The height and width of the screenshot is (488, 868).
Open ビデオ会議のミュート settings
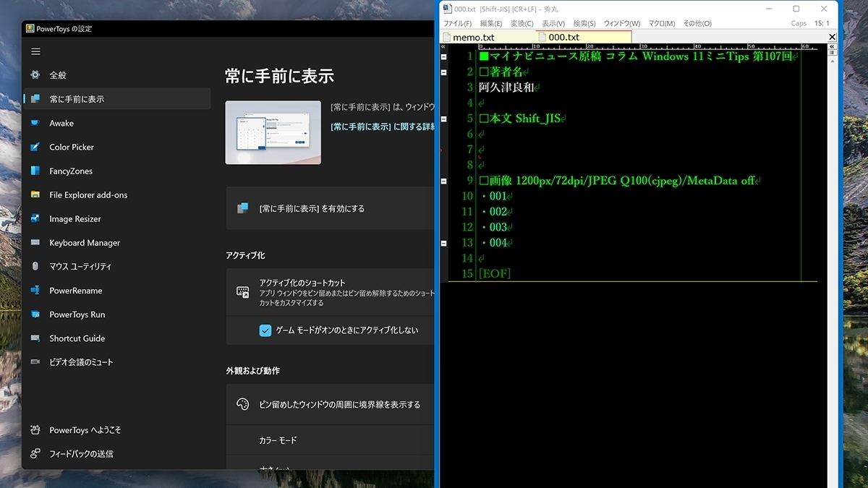(x=117, y=362)
